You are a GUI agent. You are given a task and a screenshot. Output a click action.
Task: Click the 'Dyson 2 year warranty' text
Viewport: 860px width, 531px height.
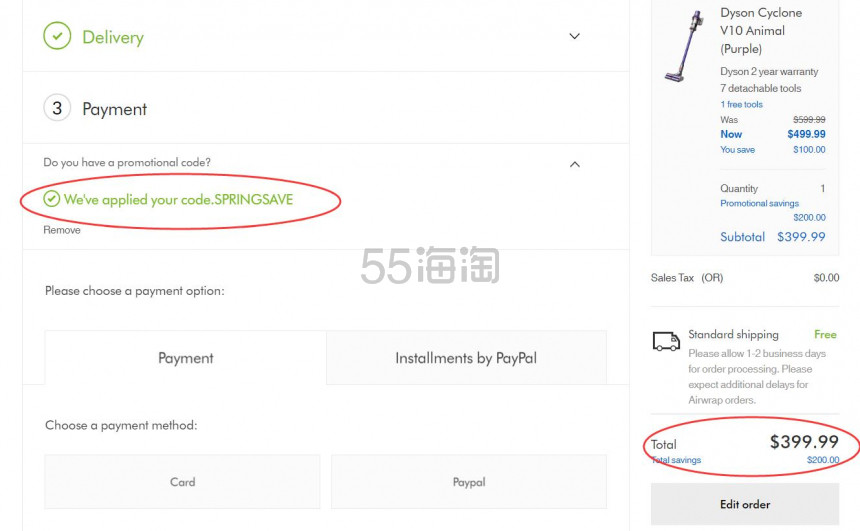pyautogui.click(x=769, y=71)
